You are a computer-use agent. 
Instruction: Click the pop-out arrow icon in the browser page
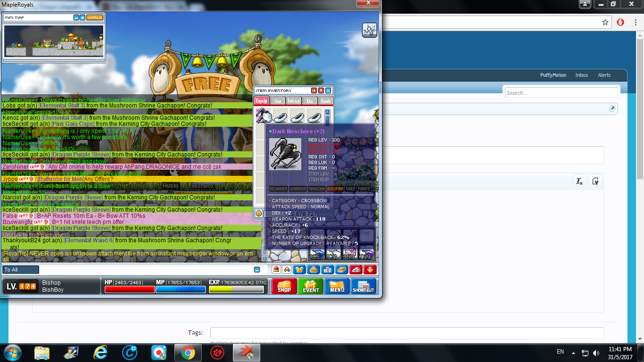(612, 108)
